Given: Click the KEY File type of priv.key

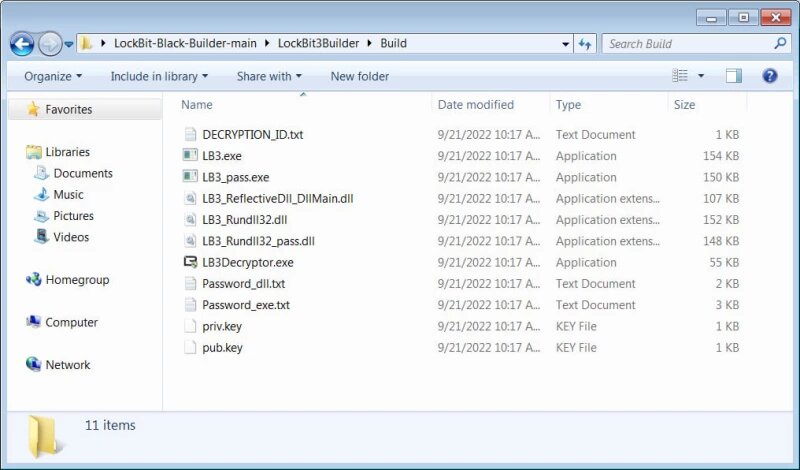Looking at the screenshot, I should pos(576,327).
